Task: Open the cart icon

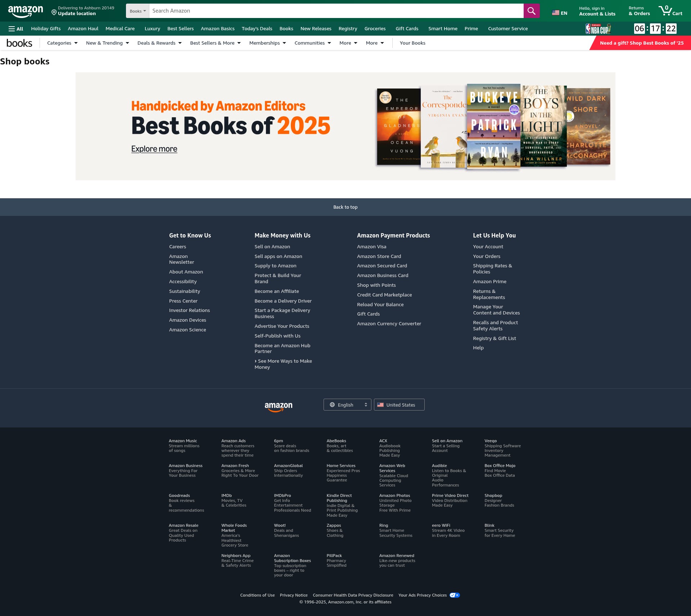Action: pyautogui.click(x=670, y=11)
